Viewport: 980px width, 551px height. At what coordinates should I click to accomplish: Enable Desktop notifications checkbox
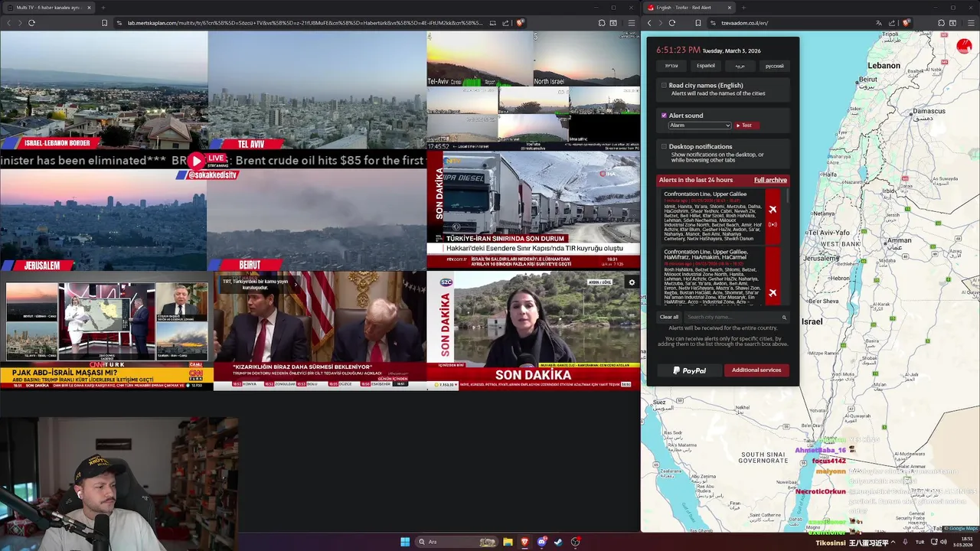[x=664, y=146]
